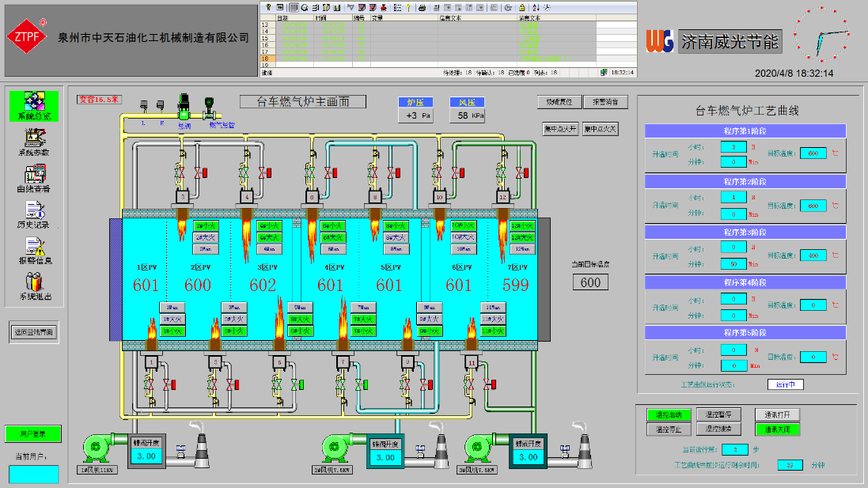Click the 当前用户 current user field
This screenshot has width=868, height=488.
click(x=34, y=475)
